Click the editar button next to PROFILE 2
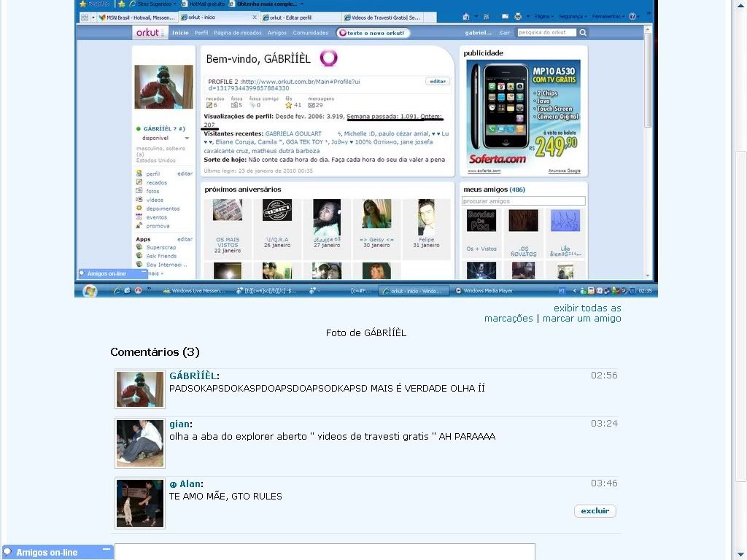This screenshot has width=747, height=560. (x=438, y=82)
